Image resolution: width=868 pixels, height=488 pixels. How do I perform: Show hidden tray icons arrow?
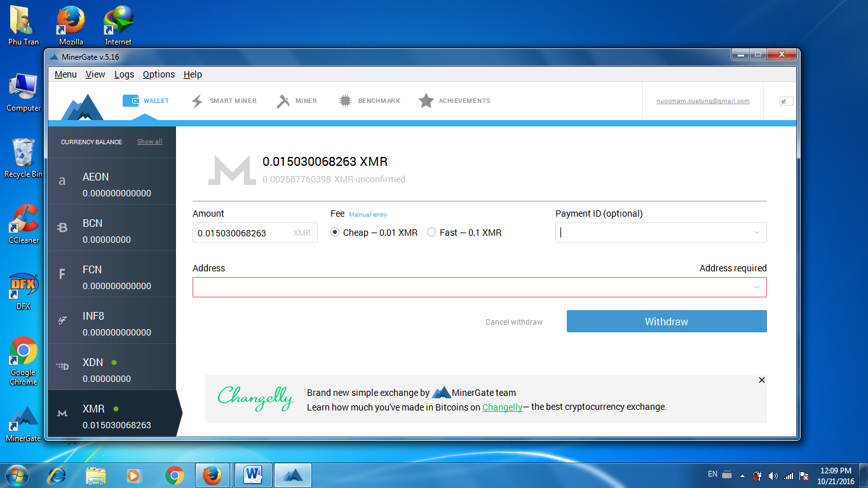tap(742, 475)
